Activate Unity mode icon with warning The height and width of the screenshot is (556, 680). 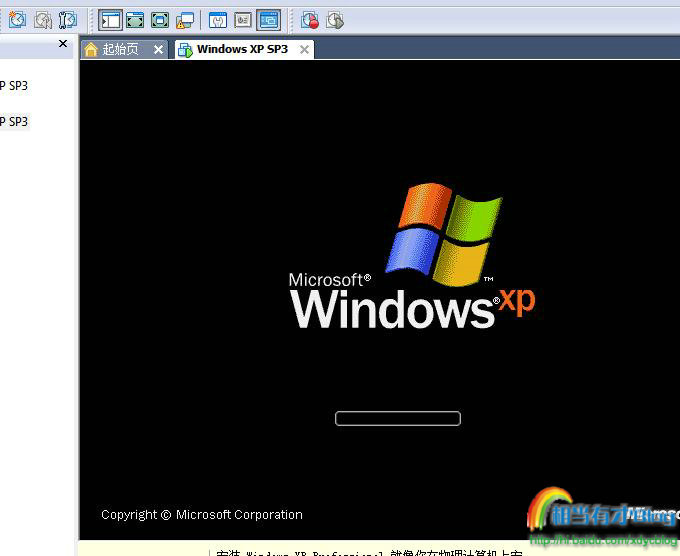(185, 20)
